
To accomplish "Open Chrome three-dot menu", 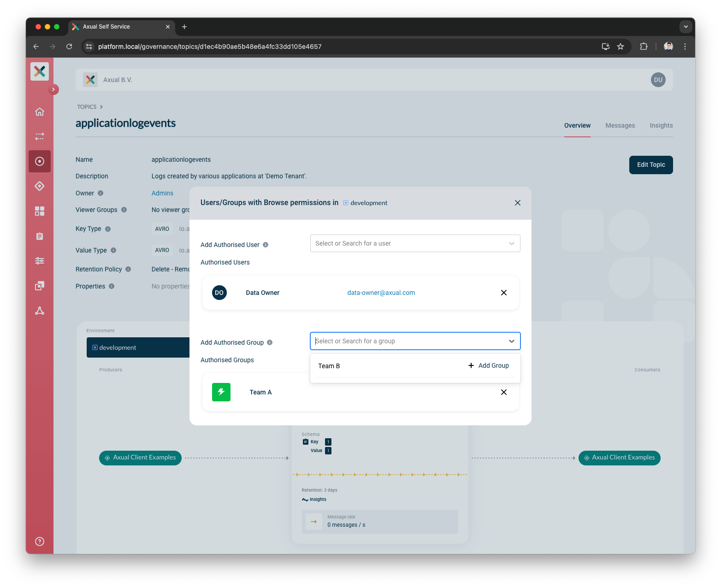I will [x=685, y=47].
